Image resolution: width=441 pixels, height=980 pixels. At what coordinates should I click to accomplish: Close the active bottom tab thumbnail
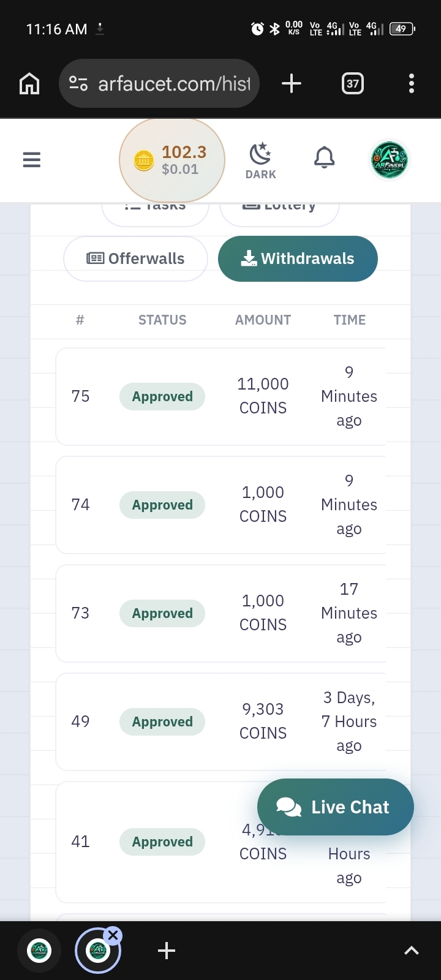(x=113, y=935)
